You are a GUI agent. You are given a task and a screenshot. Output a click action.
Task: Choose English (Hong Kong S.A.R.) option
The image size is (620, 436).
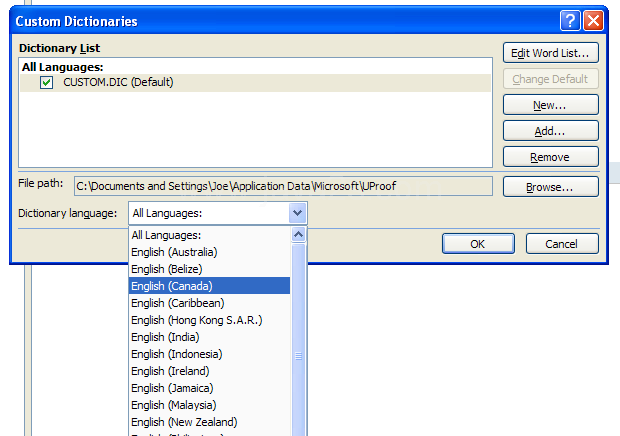coord(209,320)
